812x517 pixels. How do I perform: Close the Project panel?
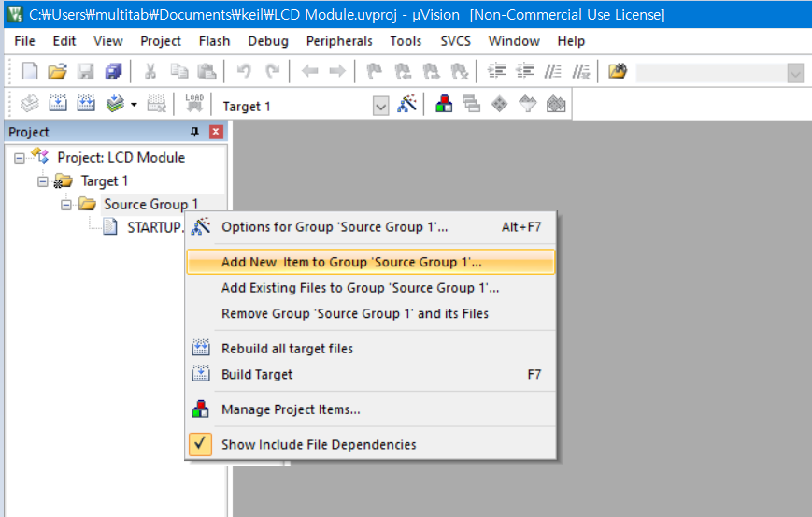[216, 132]
